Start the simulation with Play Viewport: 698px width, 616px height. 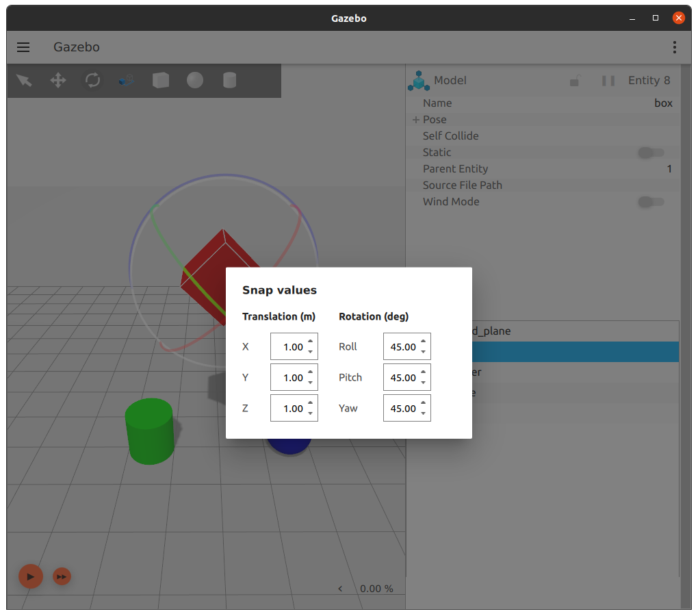pyautogui.click(x=30, y=576)
